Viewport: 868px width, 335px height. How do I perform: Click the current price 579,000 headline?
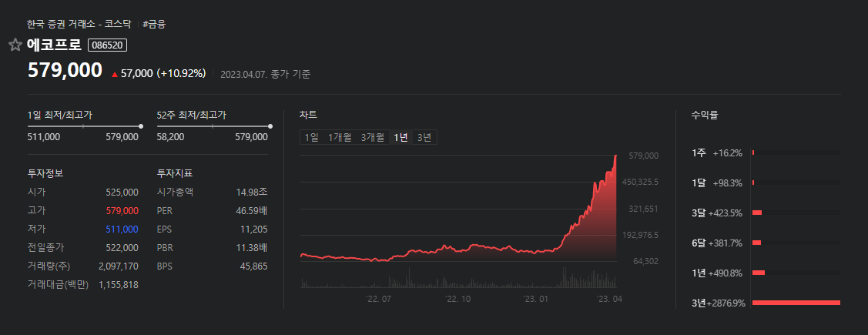point(65,71)
